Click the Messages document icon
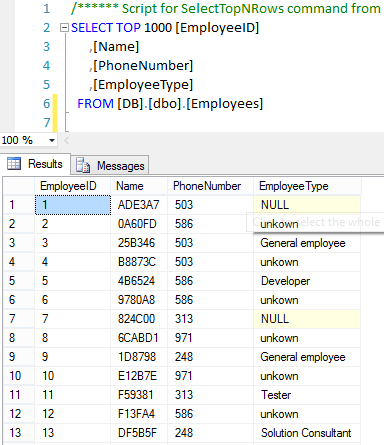The image size is (384, 445). 83,165
